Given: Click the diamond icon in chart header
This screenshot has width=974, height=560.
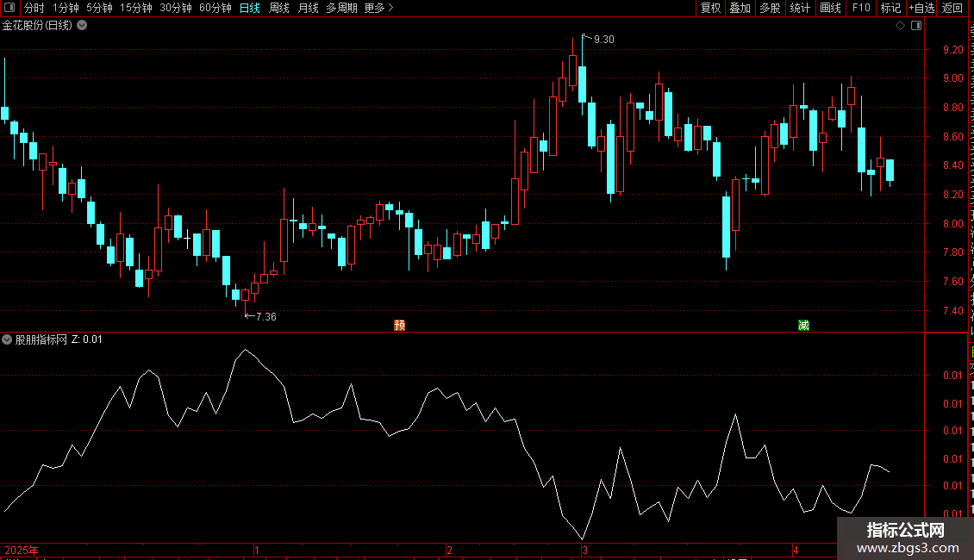Looking at the screenshot, I should (x=900, y=26).
